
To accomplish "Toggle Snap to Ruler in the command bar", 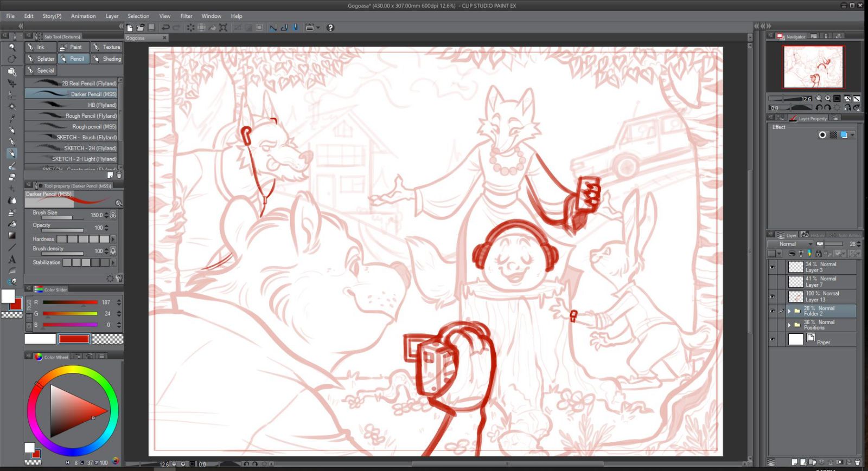I will point(273,28).
